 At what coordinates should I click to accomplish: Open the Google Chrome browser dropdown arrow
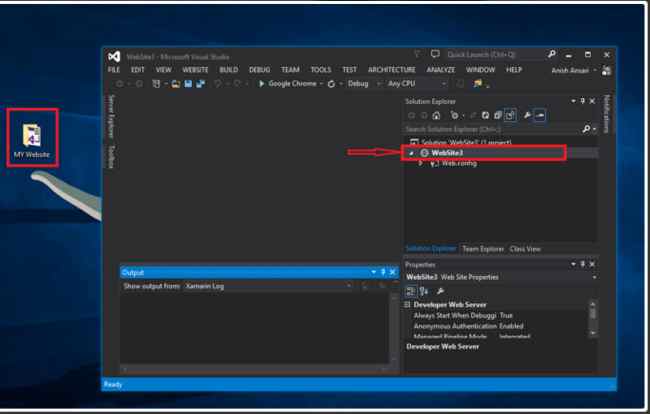321,84
